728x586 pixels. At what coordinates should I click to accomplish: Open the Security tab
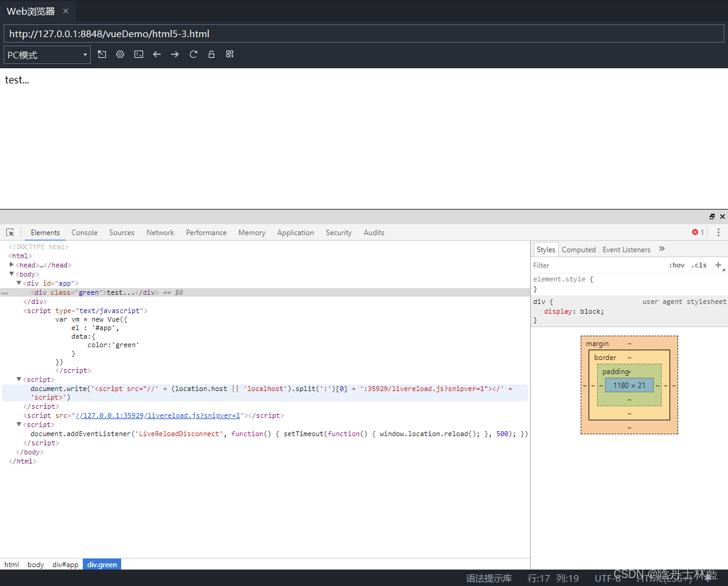point(338,232)
